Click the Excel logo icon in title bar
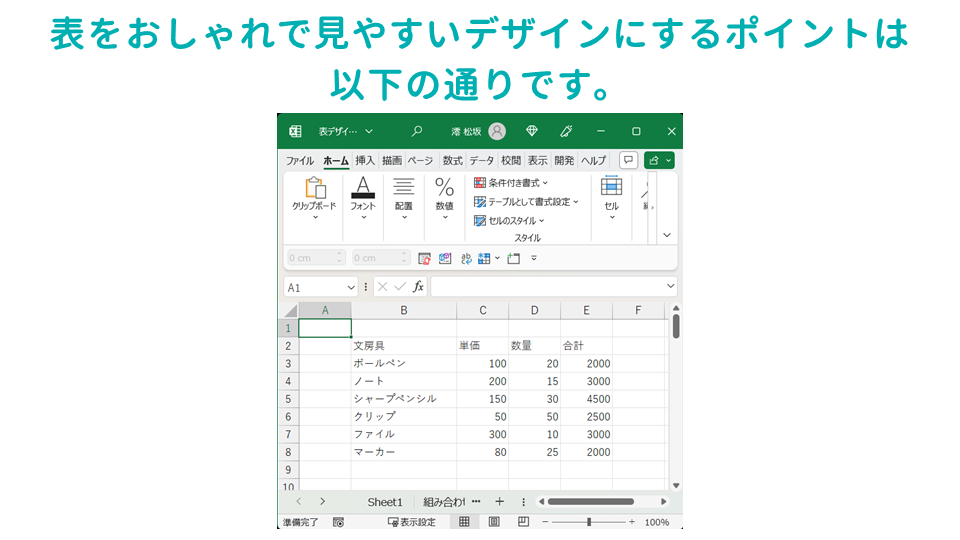Image resolution: width=960 pixels, height=540 pixels. coord(295,131)
